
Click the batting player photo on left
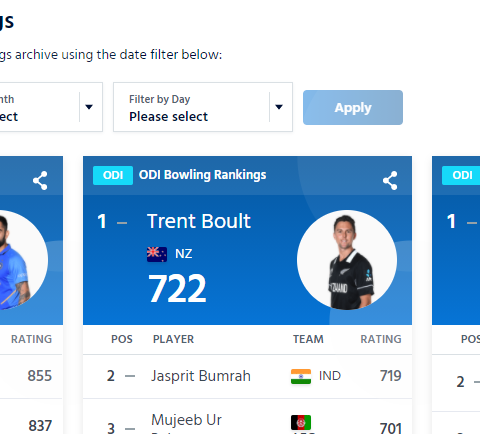pyautogui.click(x=20, y=260)
